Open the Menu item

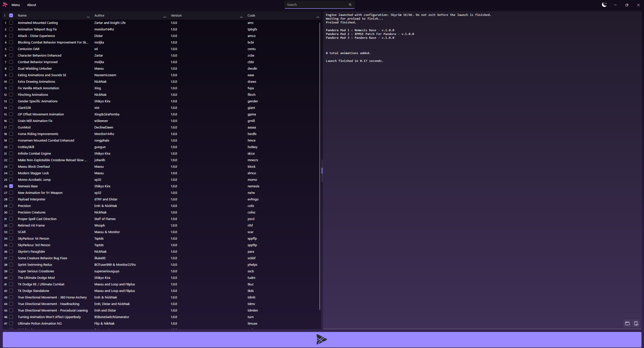click(16, 5)
